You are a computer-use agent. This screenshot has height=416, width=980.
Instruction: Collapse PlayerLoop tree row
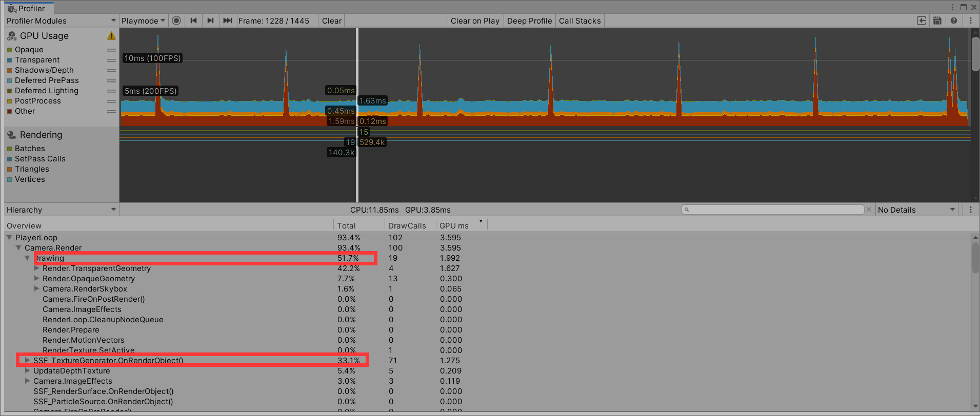point(9,238)
